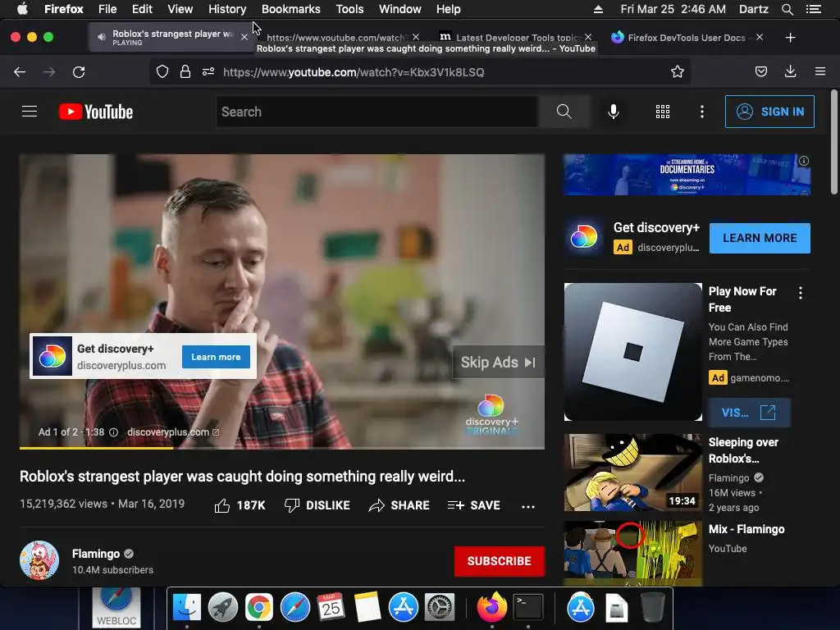Click the SIGN IN button
Viewport: 840px width, 630px height.
[x=769, y=112]
